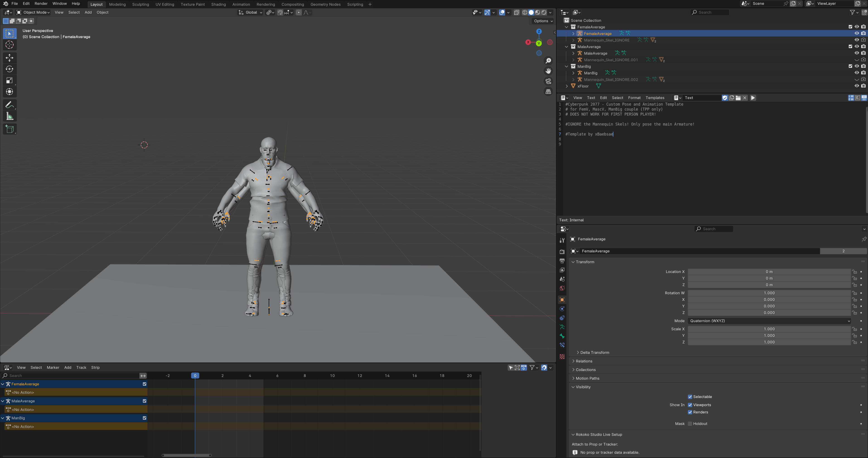The image size is (868, 458).
Task: Select the Move tool
Action: point(10,58)
